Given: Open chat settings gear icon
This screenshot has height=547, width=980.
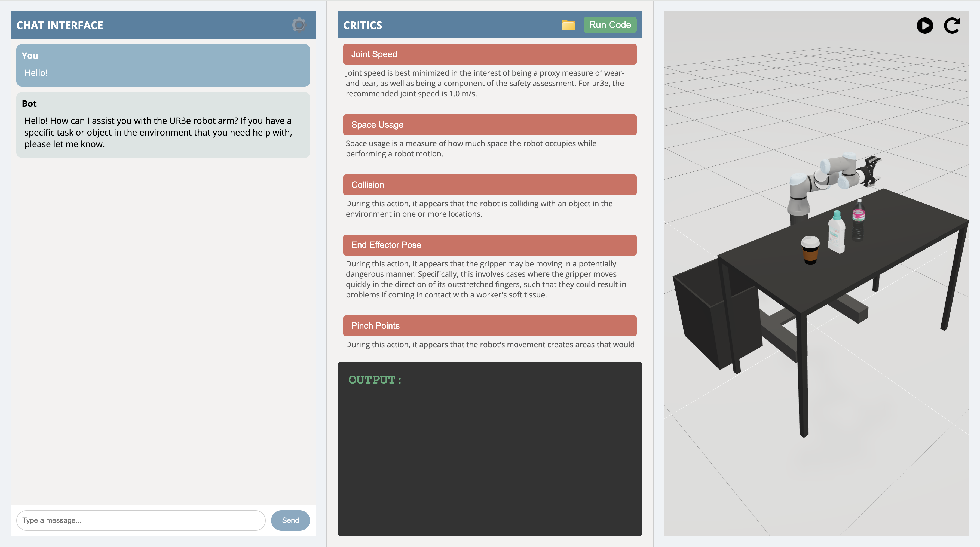Looking at the screenshot, I should (299, 25).
